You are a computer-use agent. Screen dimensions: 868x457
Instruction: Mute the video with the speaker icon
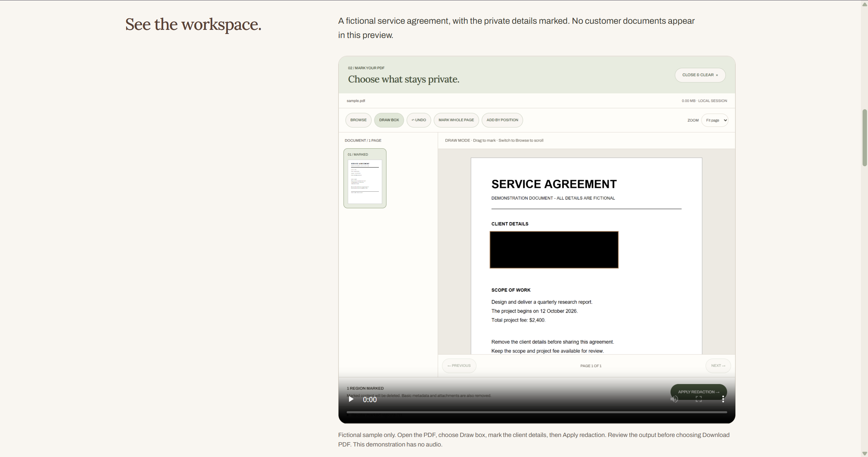tap(674, 399)
